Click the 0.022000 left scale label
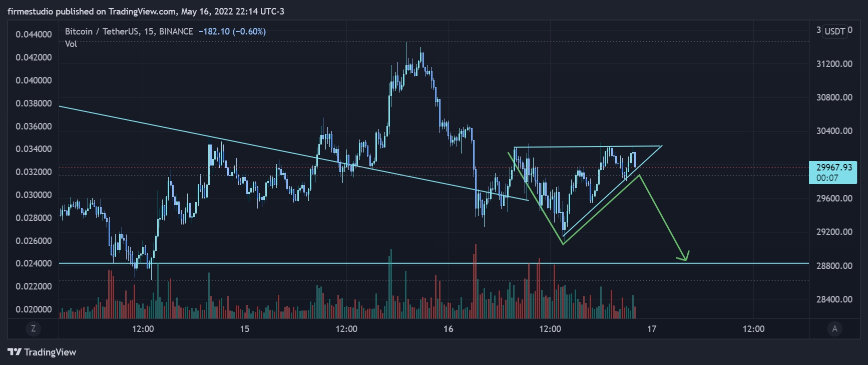Viewport: 868px width, 365px height. pos(34,286)
